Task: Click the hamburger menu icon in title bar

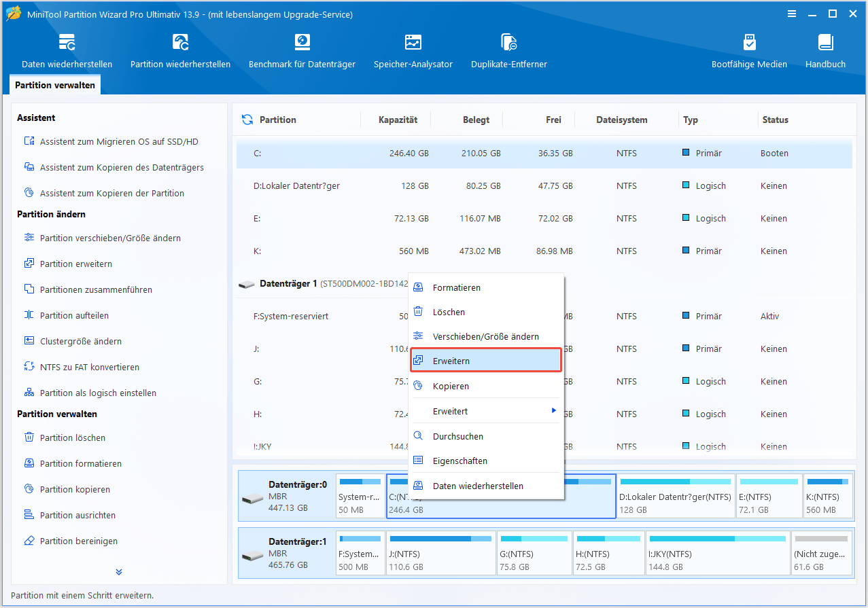Action: point(791,14)
